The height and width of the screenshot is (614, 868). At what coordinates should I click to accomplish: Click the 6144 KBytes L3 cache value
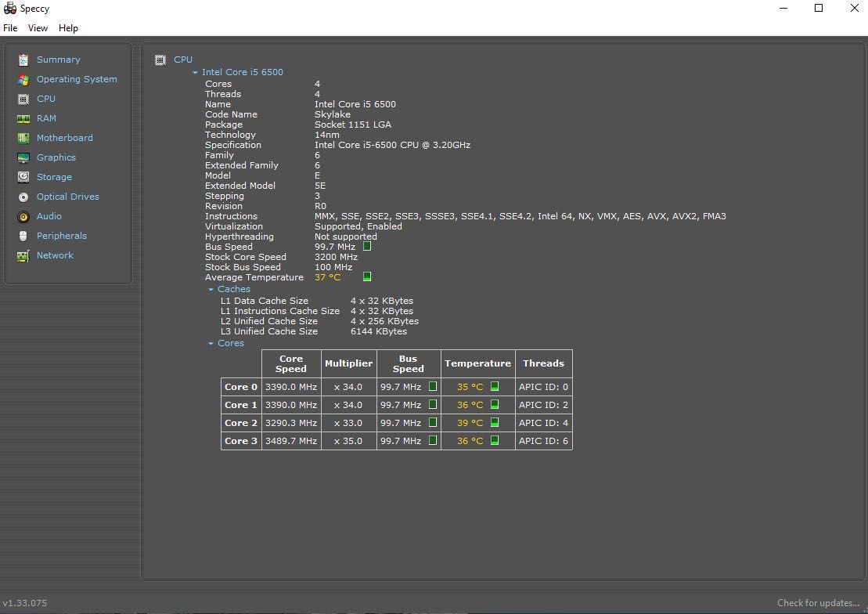tap(379, 331)
